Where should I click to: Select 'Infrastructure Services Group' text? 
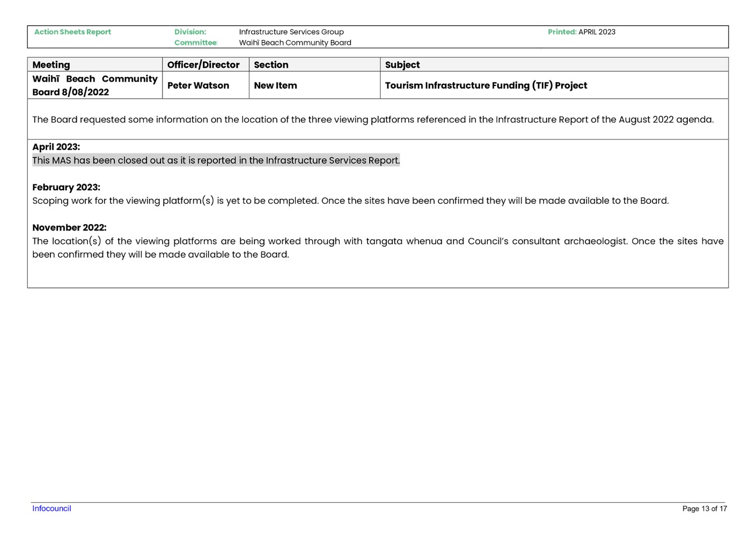coord(291,32)
